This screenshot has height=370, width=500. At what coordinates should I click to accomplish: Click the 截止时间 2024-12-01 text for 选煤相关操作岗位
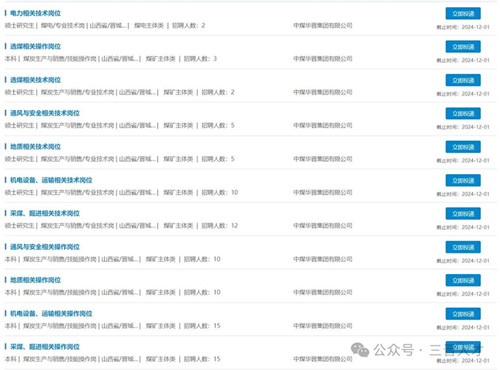[463, 60]
